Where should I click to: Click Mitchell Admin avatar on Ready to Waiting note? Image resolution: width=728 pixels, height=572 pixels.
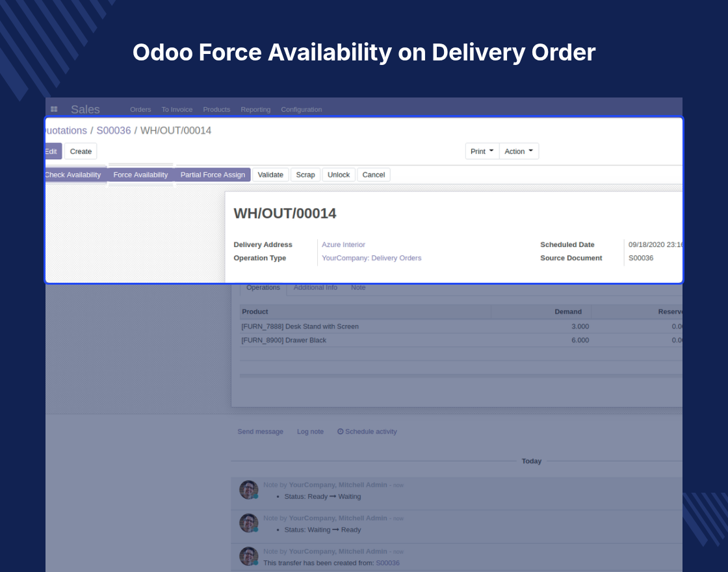click(x=248, y=490)
